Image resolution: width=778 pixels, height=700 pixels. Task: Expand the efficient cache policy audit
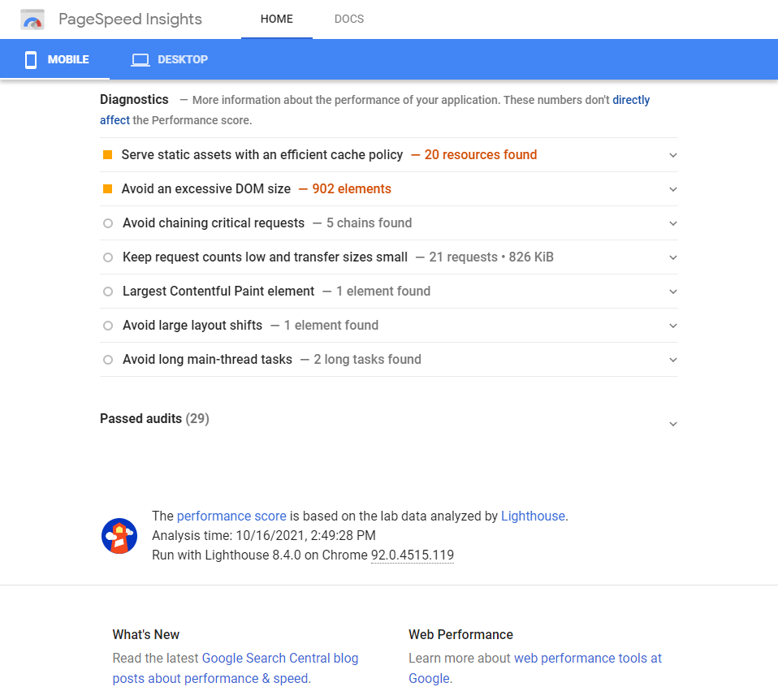click(x=672, y=155)
